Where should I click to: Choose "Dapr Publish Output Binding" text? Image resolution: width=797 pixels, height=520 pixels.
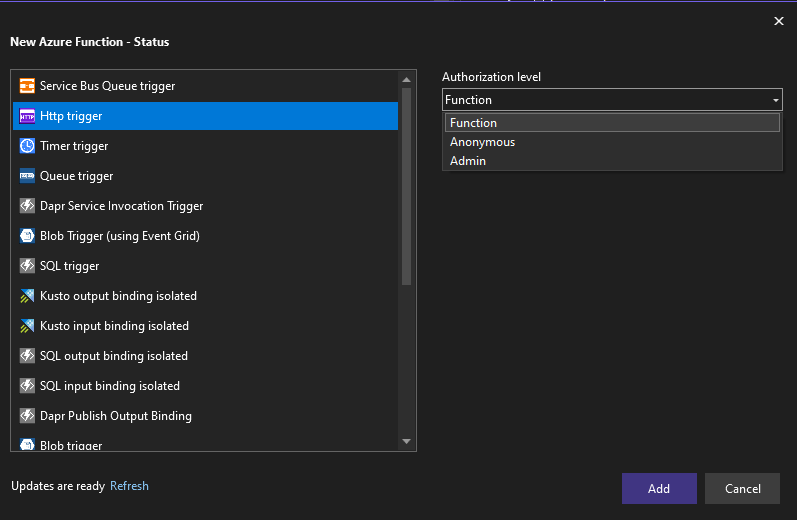[x=116, y=416]
